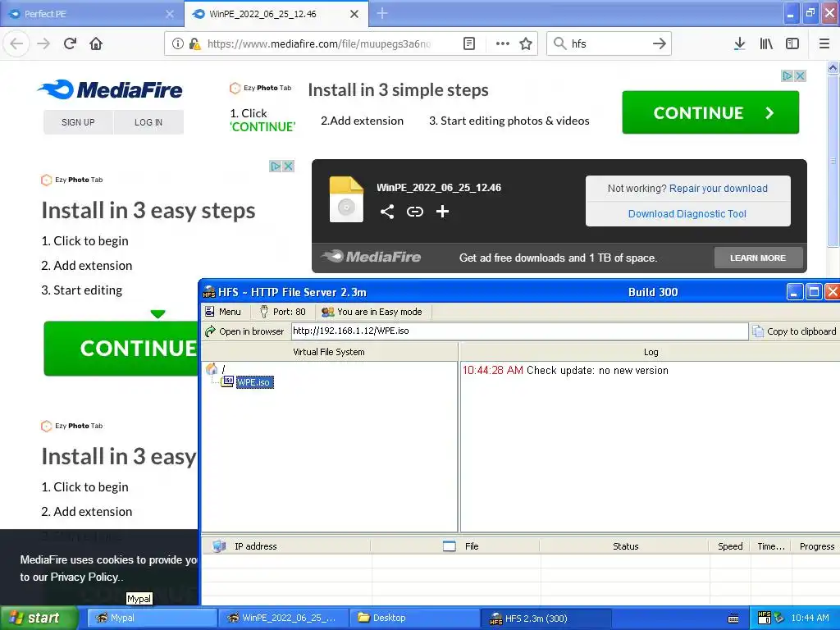Select WPE.iso in the file tree
Viewport: 840px width, 630px height.
click(x=254, y=382)
